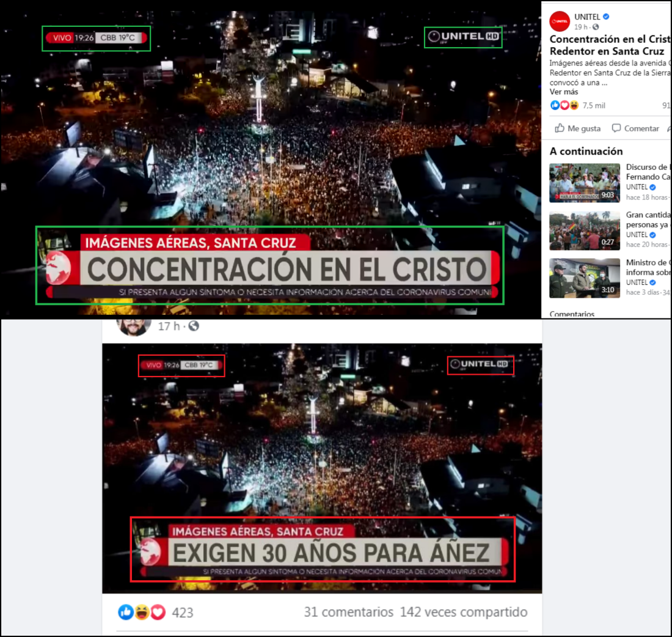Expand description with Ver más
Screen dimensions: 672x637
point(564,92)
